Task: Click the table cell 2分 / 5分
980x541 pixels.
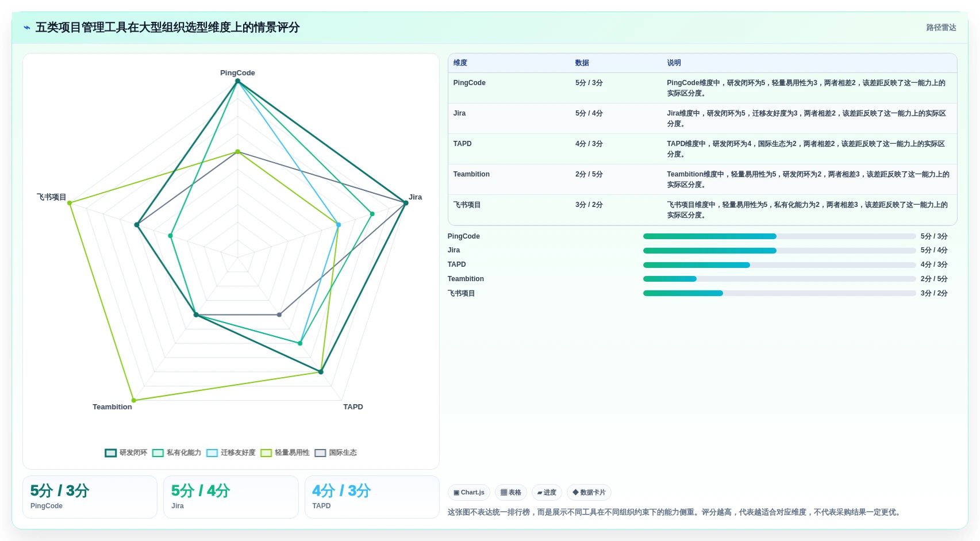Action: click(x=589, y=174)
